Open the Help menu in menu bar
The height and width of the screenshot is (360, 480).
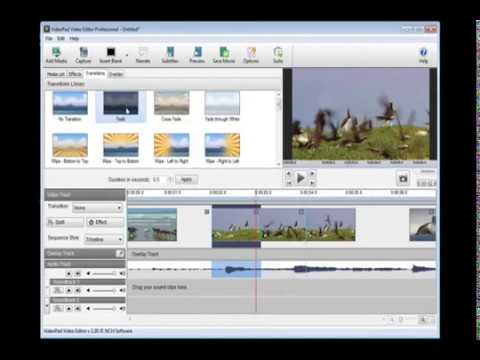pos(74,38)
